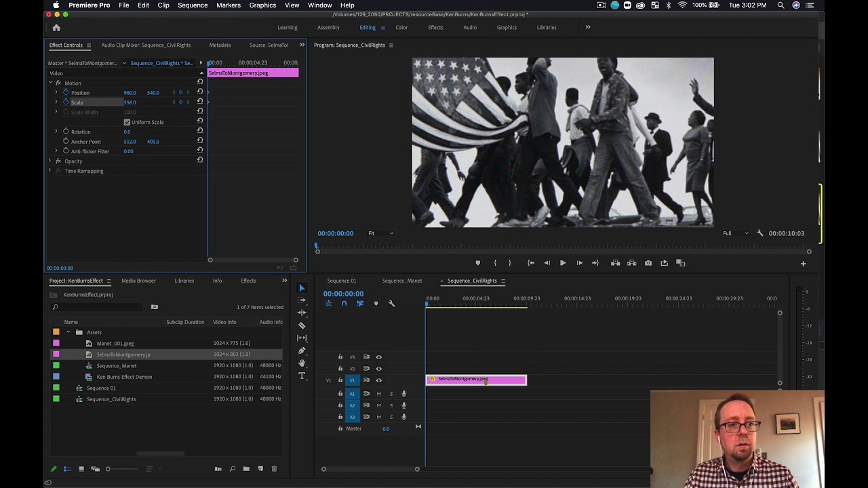The width and height of the screenshot is (868, 488).
Task: Select the Hand tool
Action: point(302,363)
